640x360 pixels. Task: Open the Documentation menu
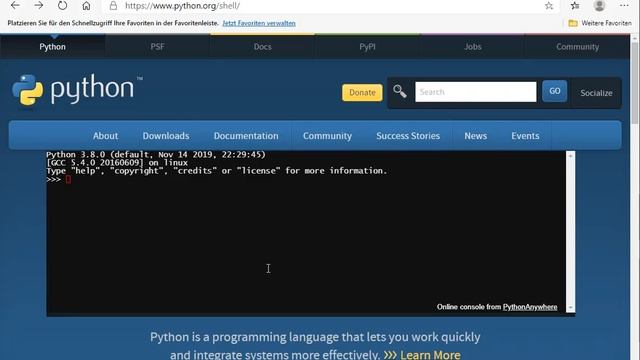[x=246, y=136]
